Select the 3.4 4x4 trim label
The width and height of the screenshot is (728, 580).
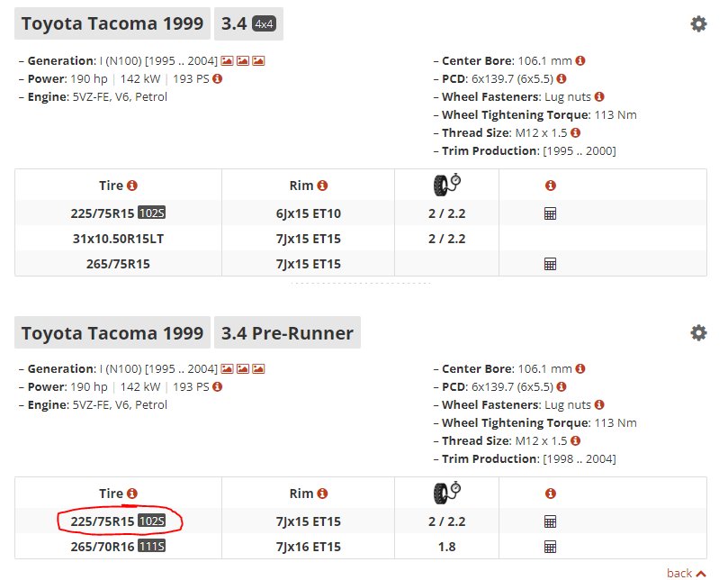coord(249,23)
